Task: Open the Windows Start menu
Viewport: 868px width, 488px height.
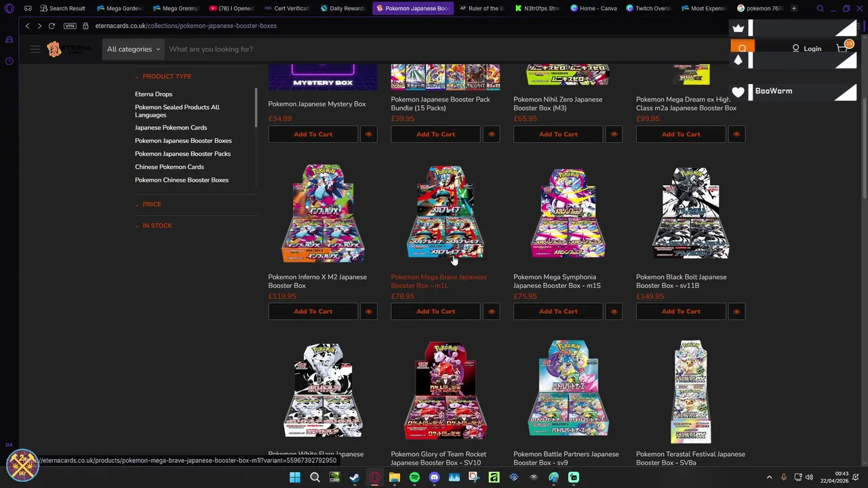Action: [295, 477]
